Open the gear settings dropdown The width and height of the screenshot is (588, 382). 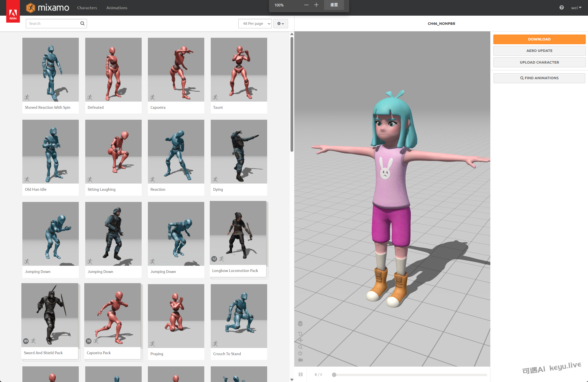(280, 24)
